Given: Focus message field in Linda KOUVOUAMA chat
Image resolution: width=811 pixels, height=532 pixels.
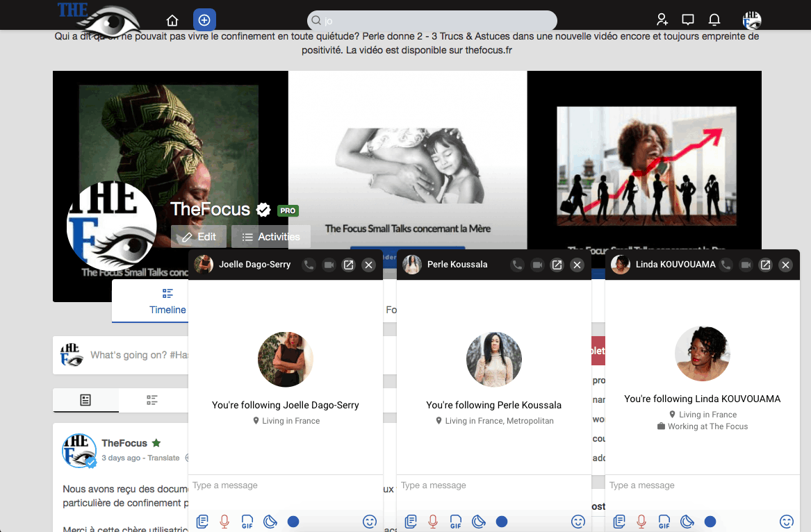Looking at the screenshot, I should (x=702, y=485).
